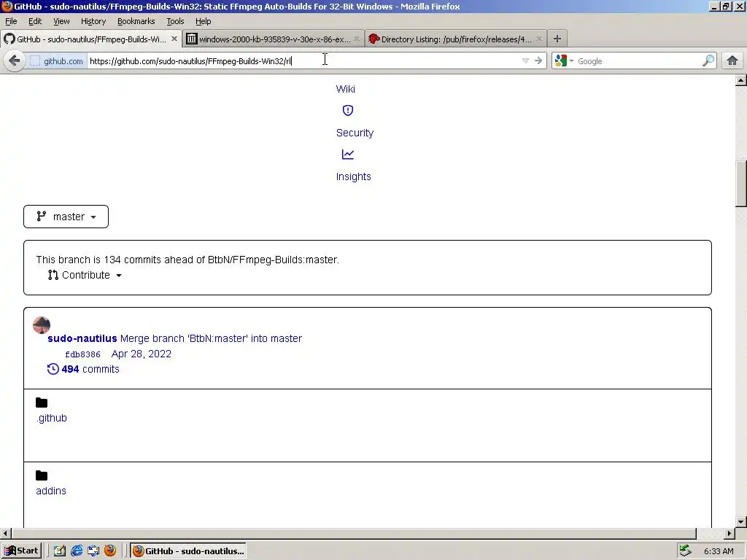Click the Apr 28, 2022 commit date
The height and width of the screenshot is (560, 747).
point(142,354)
